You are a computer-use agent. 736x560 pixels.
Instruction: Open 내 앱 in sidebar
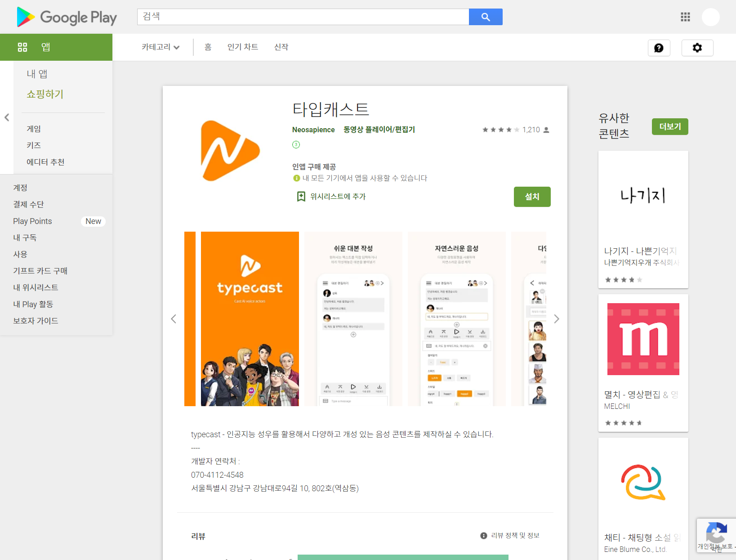point(37,74)
